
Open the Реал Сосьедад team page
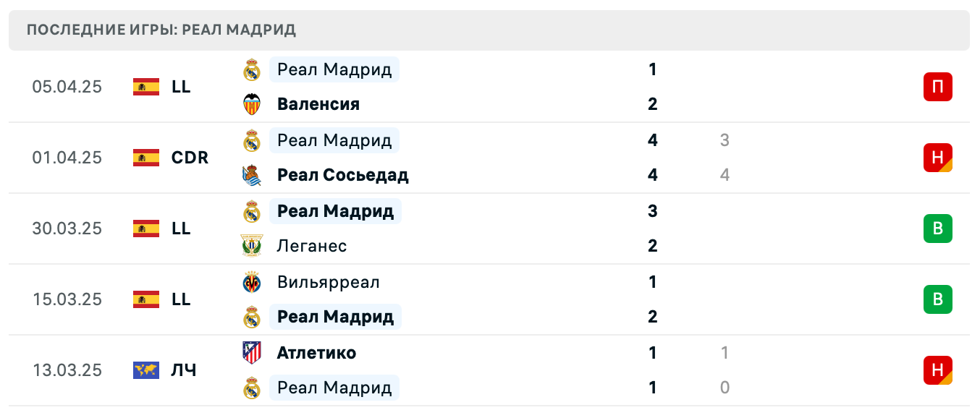[x=342, y=175]
